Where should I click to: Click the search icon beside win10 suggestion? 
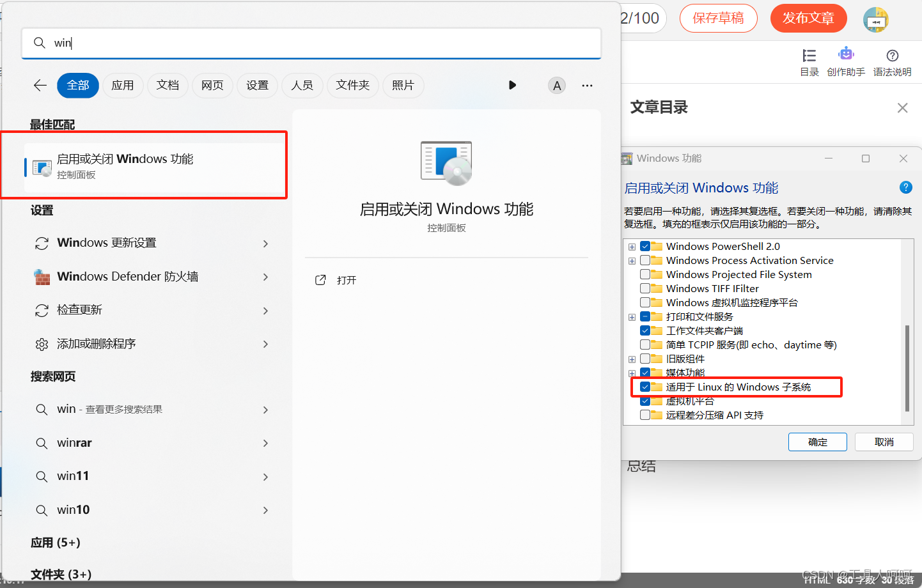pyautogui.click(x=42, y=510)
